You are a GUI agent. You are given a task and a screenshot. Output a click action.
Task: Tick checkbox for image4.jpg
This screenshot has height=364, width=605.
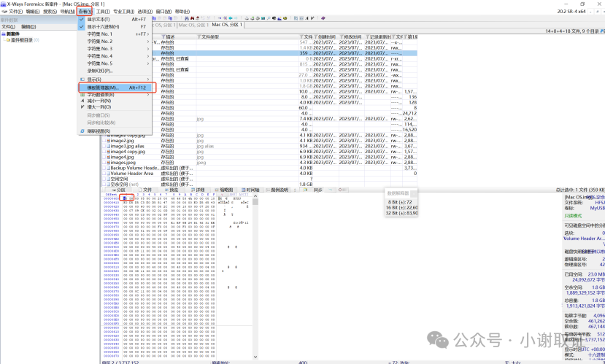pos(104,157)
